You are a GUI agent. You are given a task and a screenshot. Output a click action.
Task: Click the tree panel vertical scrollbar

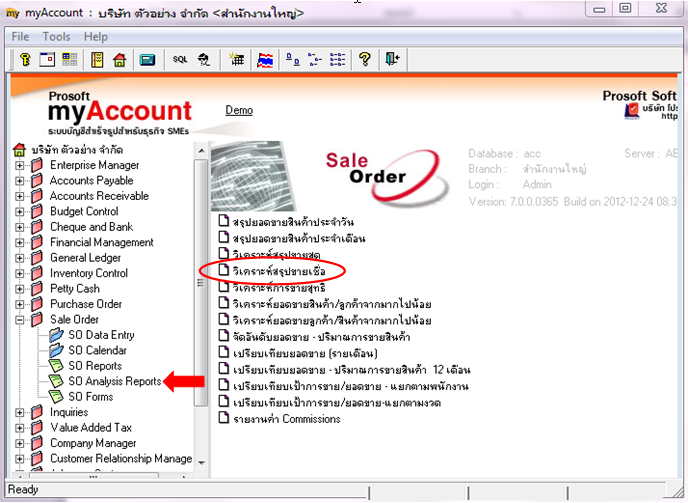click(x=201, y=283)
